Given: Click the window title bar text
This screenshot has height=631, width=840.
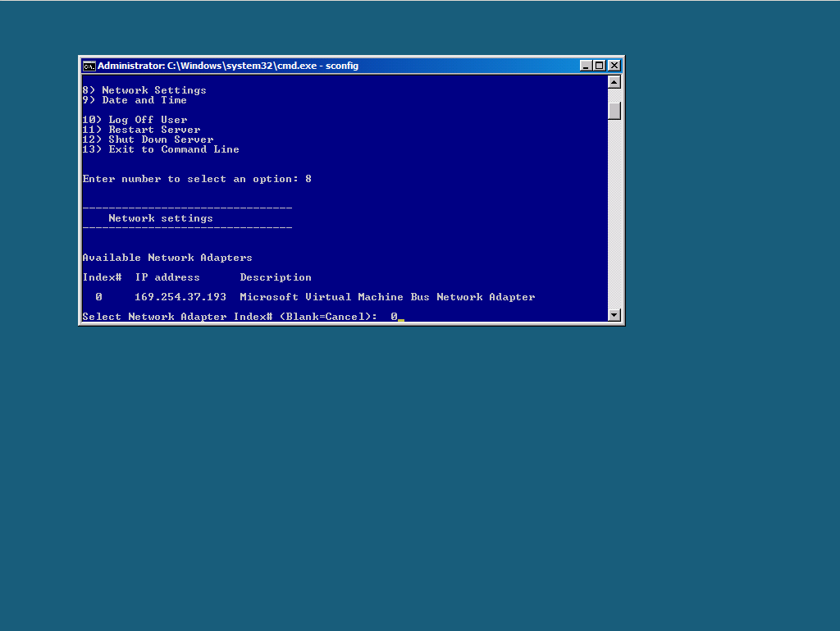Looking at the screenshot, I should click(228, 66).
